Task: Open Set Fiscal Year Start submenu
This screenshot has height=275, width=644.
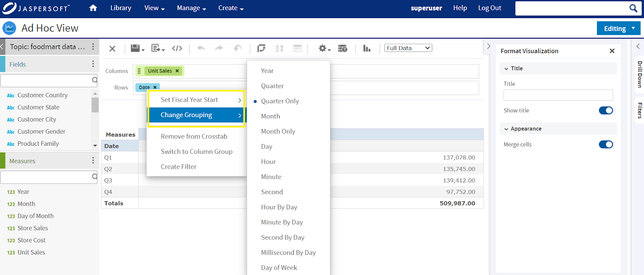Action: coord(196,100)
